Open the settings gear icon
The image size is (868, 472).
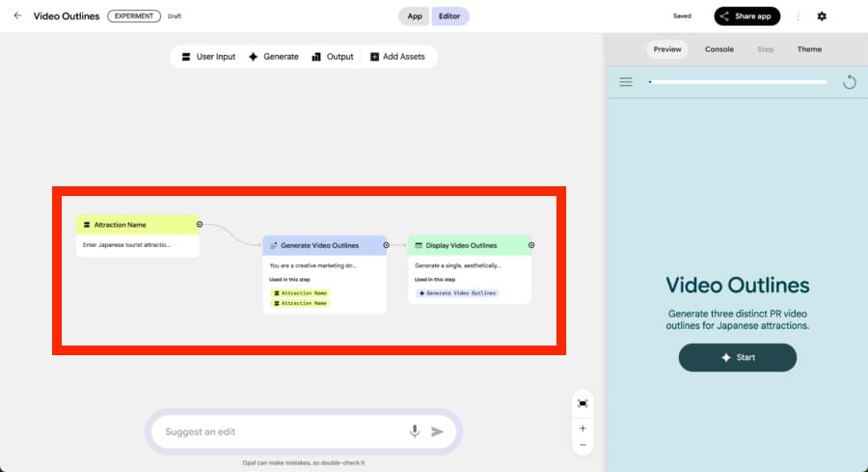(x=822, y=16)
